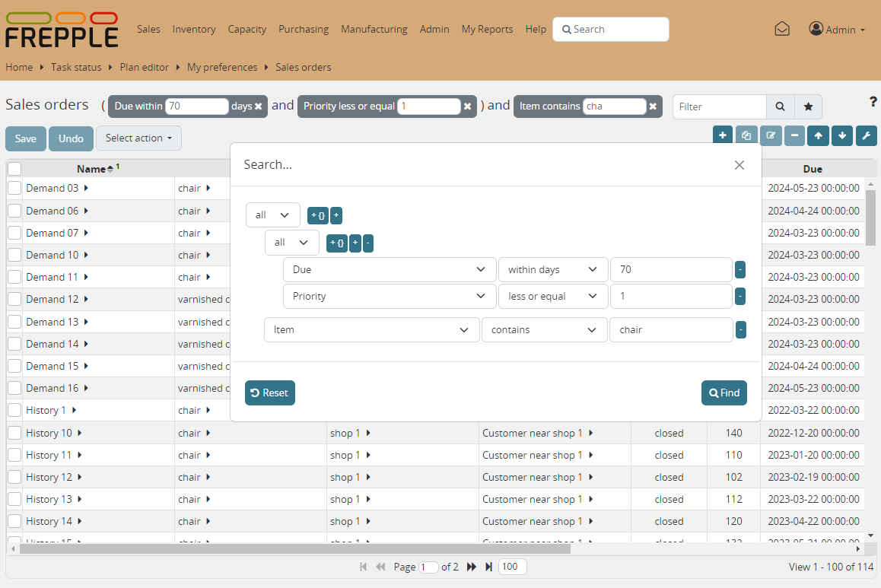This screenshot has height=588, width=881.
Task: Select the copy records icon
Action: [x=746, y=135]
